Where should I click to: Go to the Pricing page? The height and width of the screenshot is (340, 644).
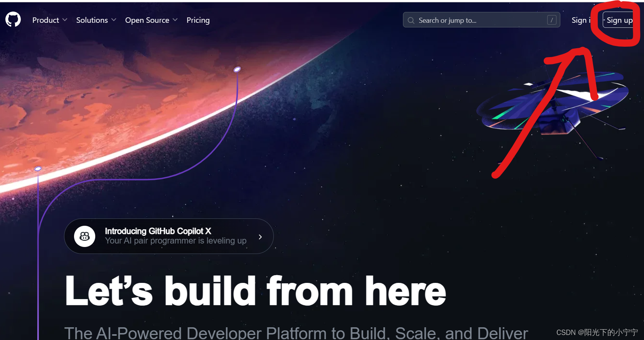pyautogui.click(x=198, y=20)
